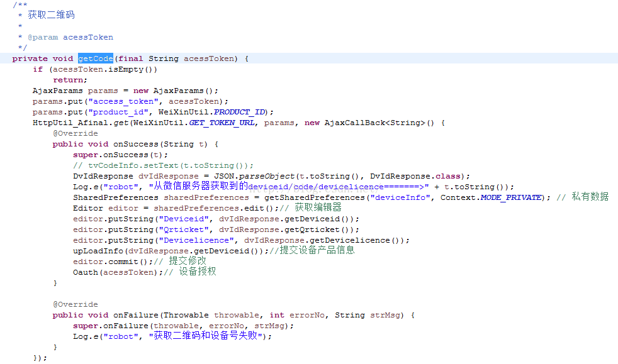Click the JSON.parseObject method call
This screenshot has width=618, height=364.
coord(254,176)
